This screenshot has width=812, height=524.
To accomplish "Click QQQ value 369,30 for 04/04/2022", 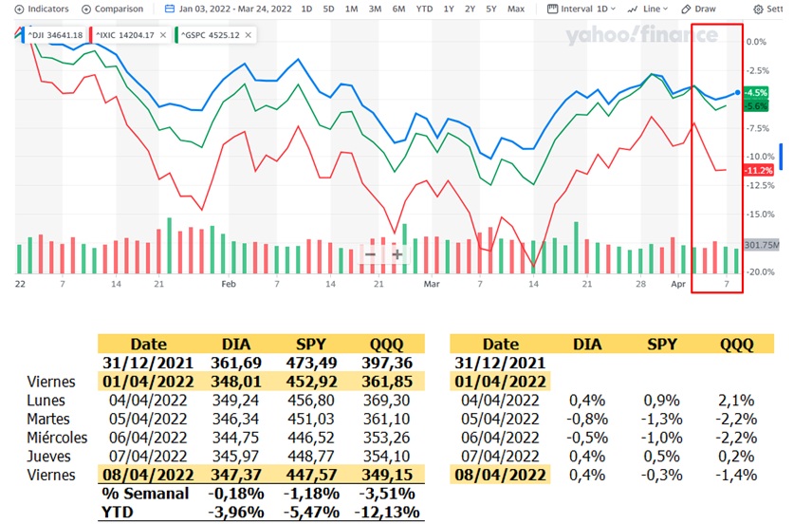I will point(386,401).
